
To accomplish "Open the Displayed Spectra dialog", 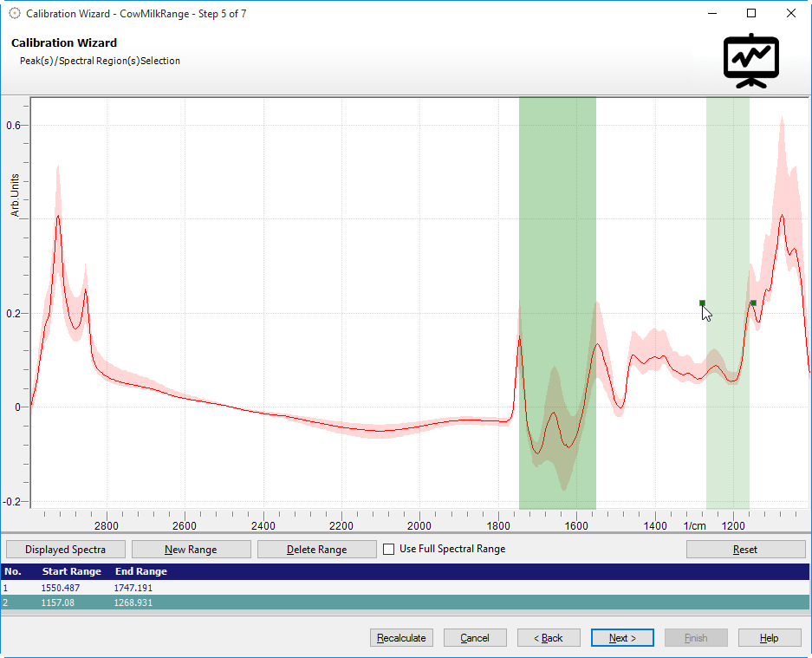I will click(65, 550).
